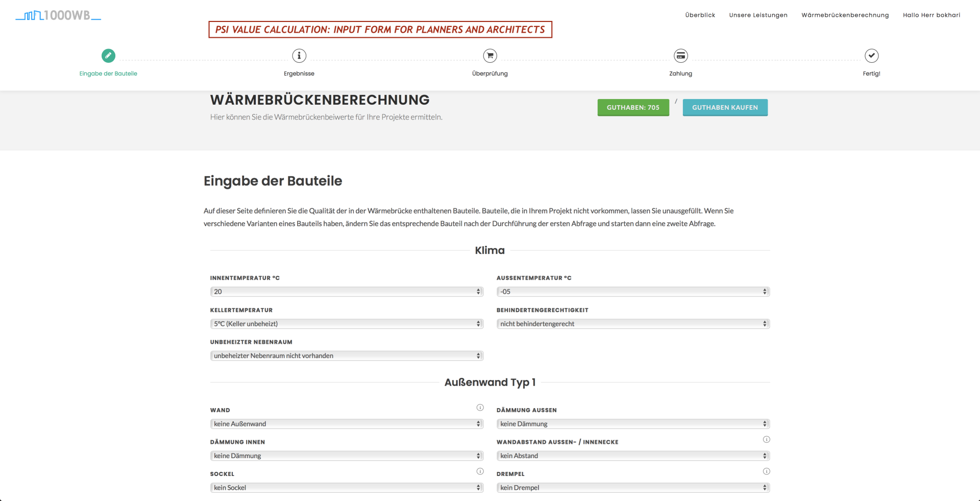980x501 pixels.
Task: Go to Unsere Leistungen in navigation
Action: [758, 15]
